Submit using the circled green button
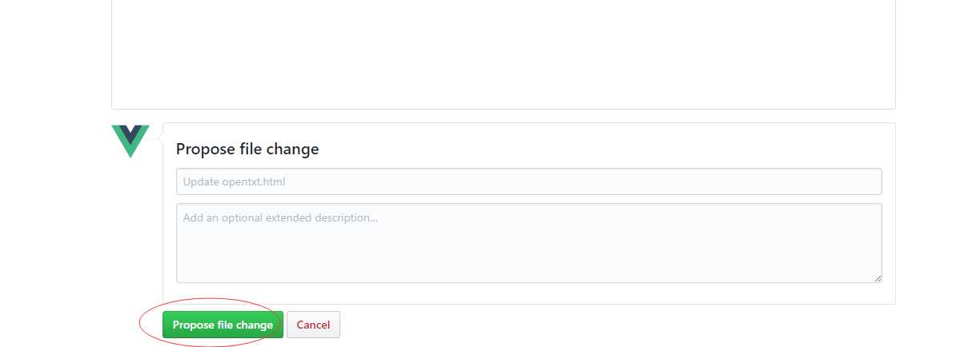 [223, 325]
